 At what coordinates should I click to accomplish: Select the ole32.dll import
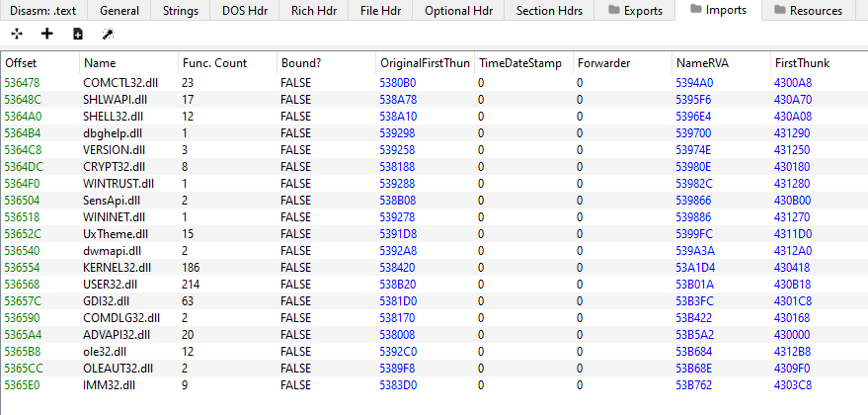[434, 352]
